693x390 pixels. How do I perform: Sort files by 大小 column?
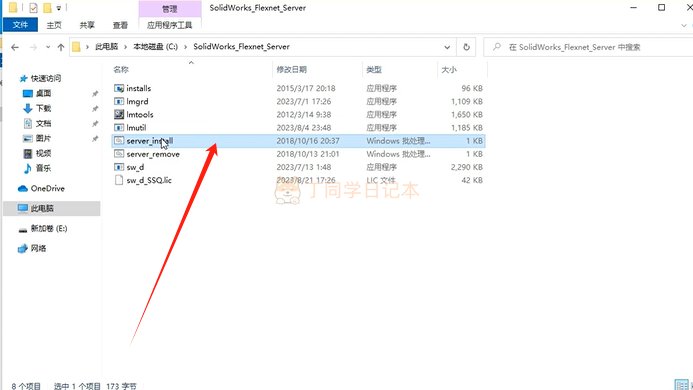point(449,69)
